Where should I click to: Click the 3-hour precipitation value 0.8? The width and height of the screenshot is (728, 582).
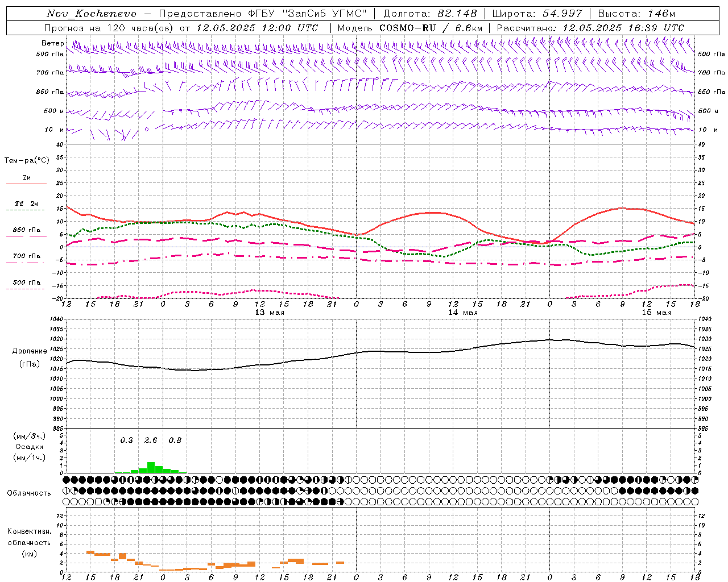click(x=175, y=440)
